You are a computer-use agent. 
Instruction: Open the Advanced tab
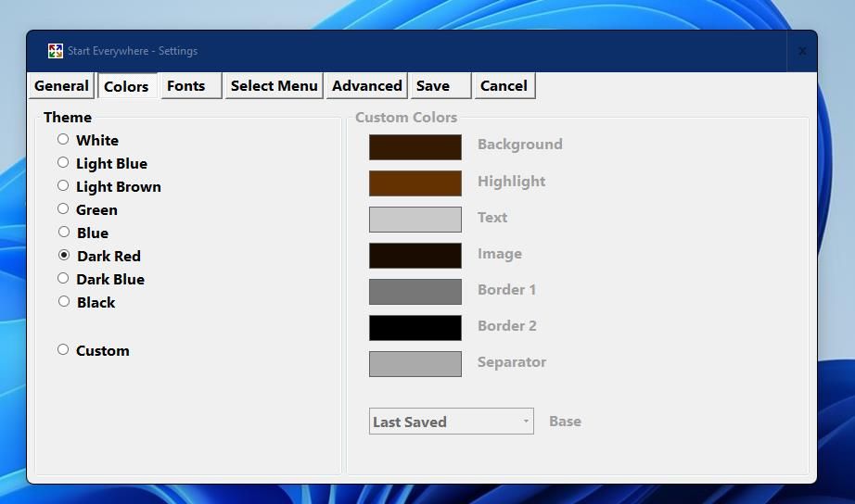(x=367, y=85)
